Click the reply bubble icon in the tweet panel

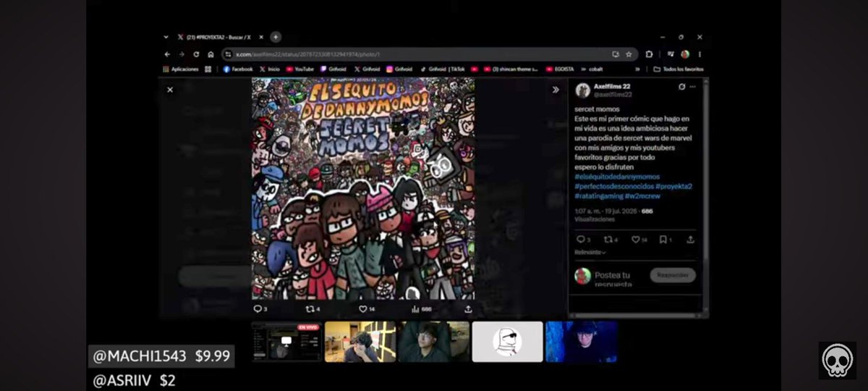tap(579, 239)
